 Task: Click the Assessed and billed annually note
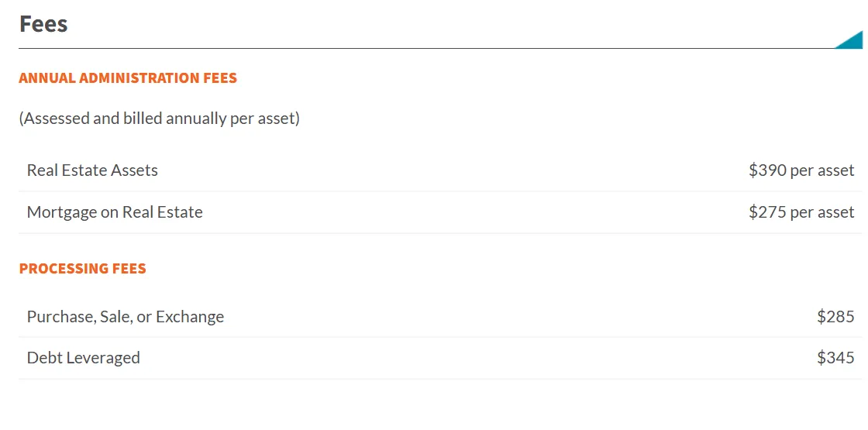[x=160, y=119]
